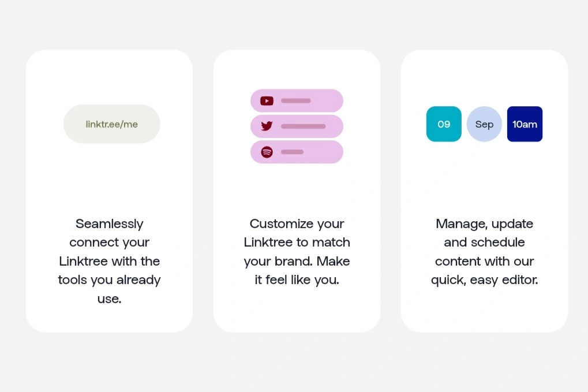Click the linktr.ee/me URL pill

112,124
